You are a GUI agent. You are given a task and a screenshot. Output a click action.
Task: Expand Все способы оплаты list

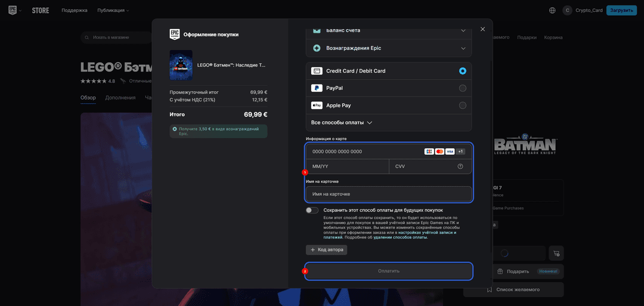click(341, 123)
